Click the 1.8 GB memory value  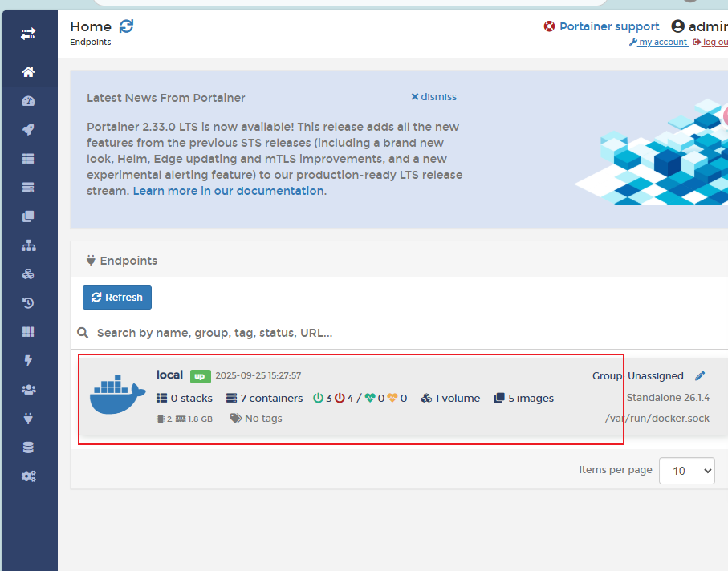click(200, 419)
